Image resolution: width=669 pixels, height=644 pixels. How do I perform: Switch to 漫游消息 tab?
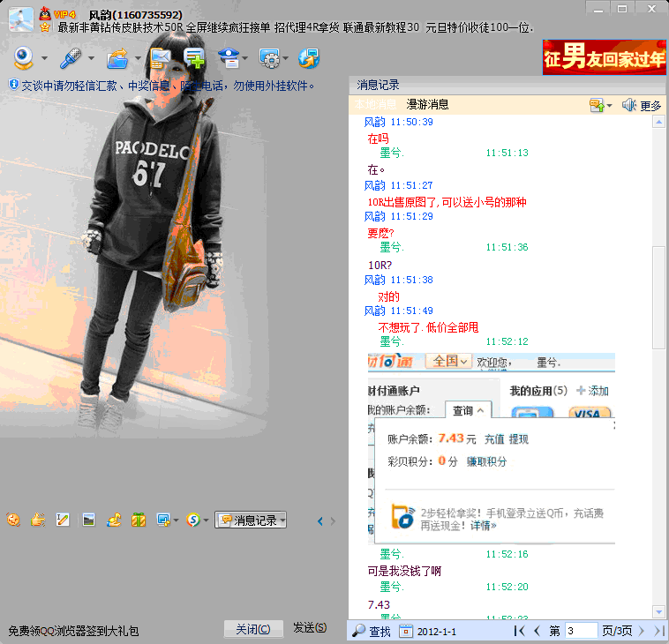(x=427, y=104)
